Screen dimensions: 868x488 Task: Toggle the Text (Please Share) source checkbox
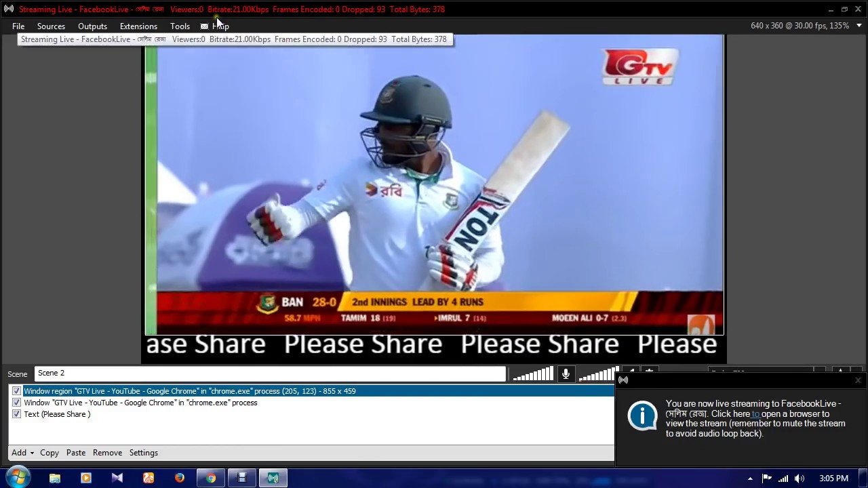(16, 414)
